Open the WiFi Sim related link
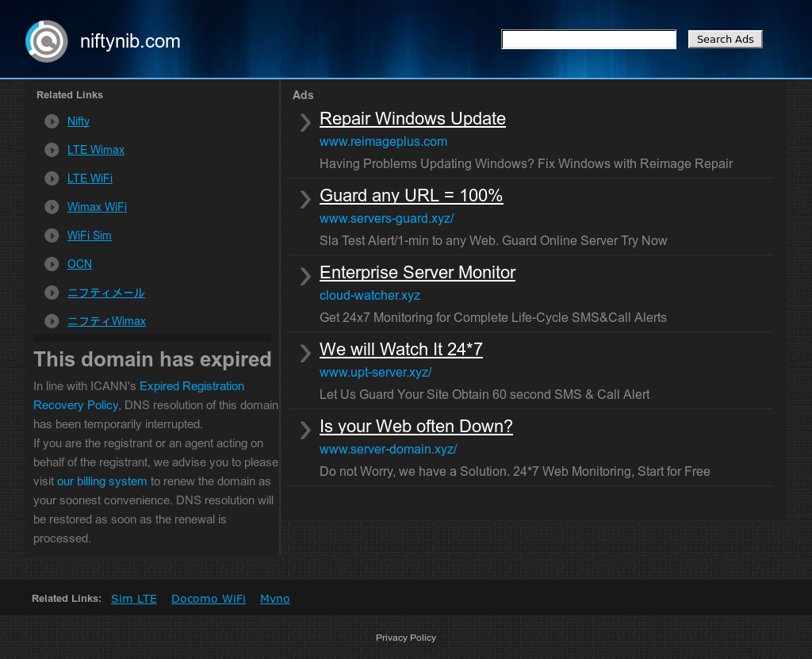The height and width of the screenshot is (659, 812). pyautogui.click(x=89, y=236)
